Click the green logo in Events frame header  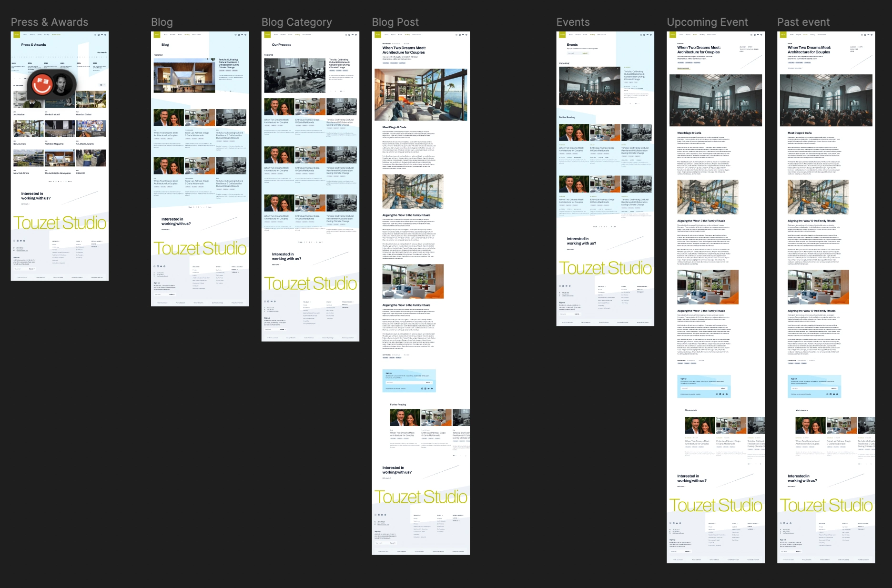(x=562, y=35)
